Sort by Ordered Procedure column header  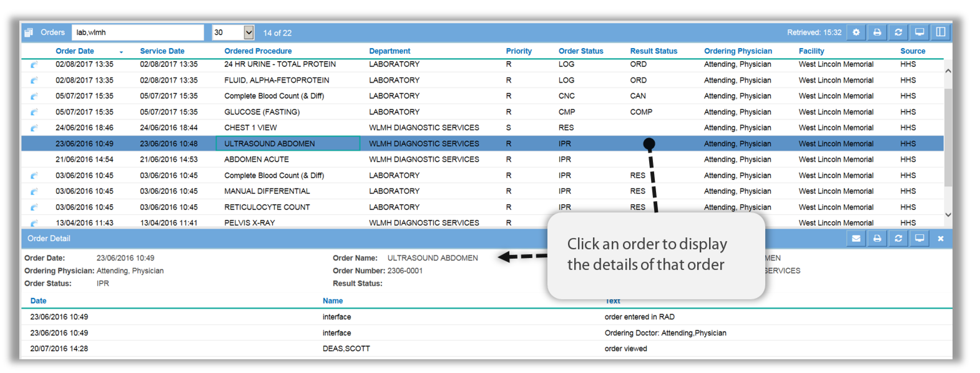pos(258,51)
